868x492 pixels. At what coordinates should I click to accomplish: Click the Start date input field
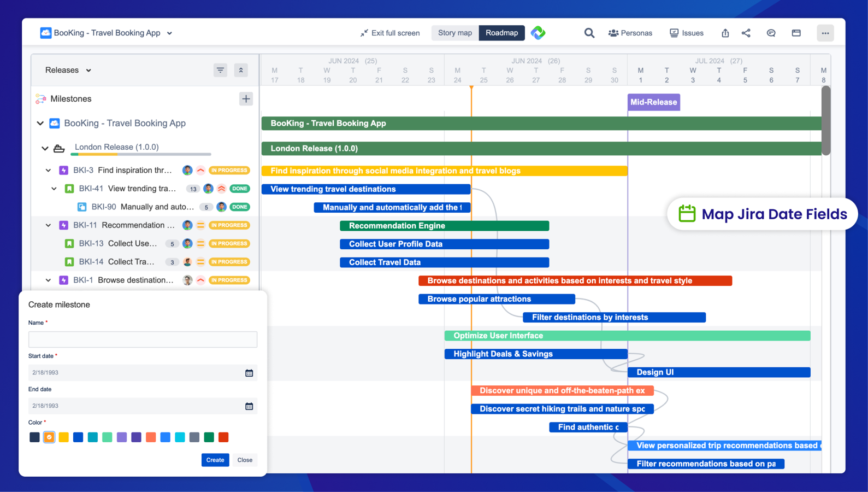[x=143, y=373]
